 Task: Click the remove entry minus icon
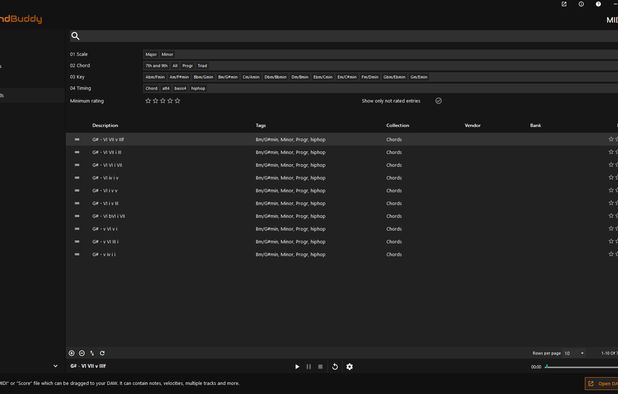pos(82,353)
